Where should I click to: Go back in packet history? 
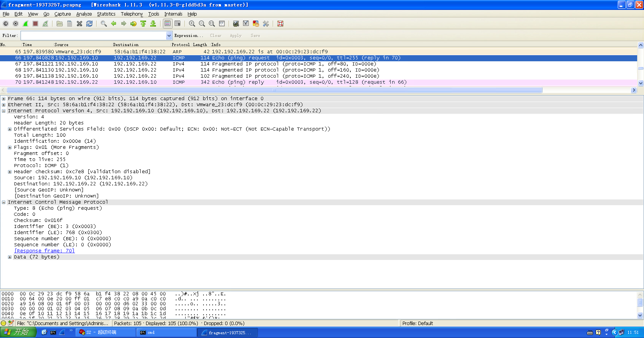pyautogui.click(x=114, y=24)
